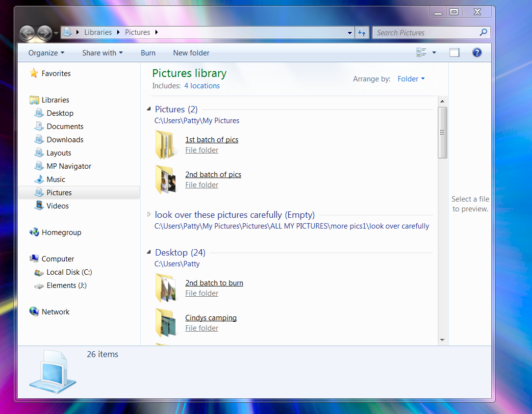Select Pictures in the address breadcrumb
The width and height of the screenshot is (532, 414).
tap(137, 32)
